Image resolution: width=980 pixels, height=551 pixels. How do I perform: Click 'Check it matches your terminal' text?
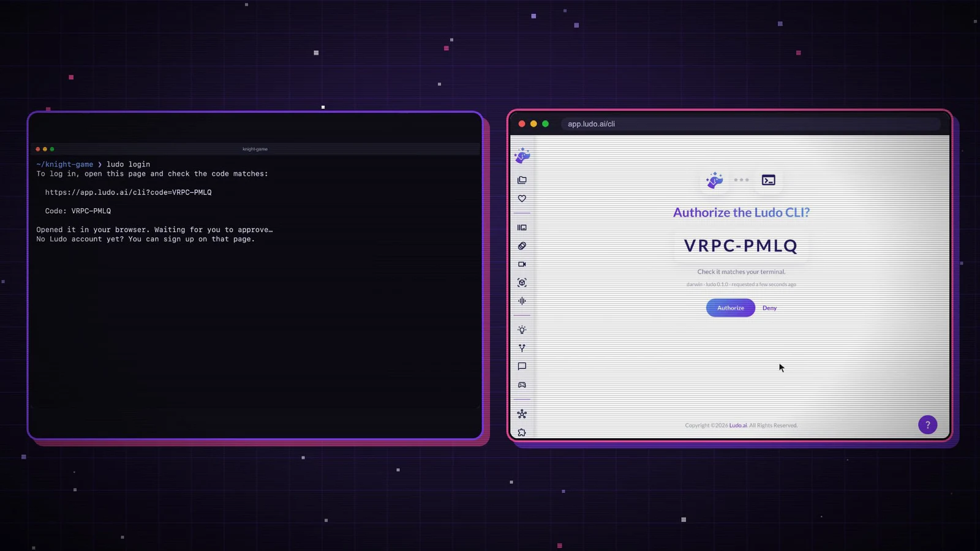(x=741, y=272)
